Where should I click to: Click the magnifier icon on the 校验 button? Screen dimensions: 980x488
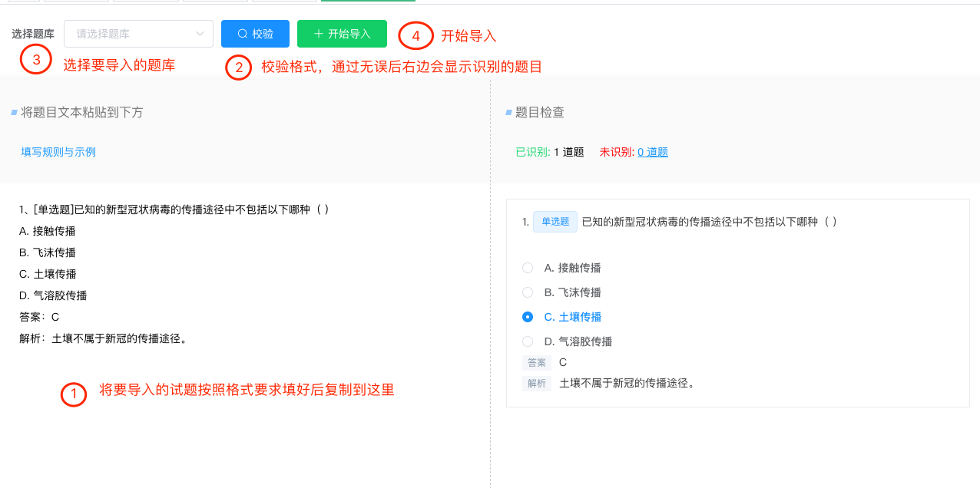coord(242,34)
